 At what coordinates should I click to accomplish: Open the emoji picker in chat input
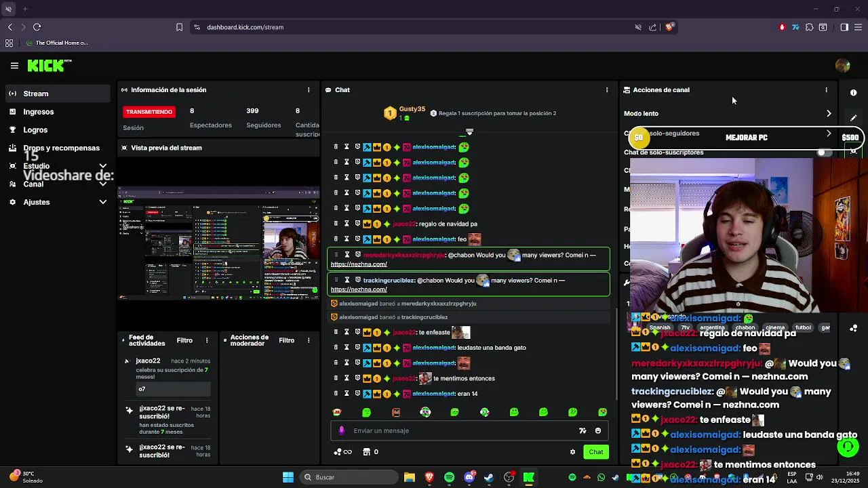pos(597,430)
